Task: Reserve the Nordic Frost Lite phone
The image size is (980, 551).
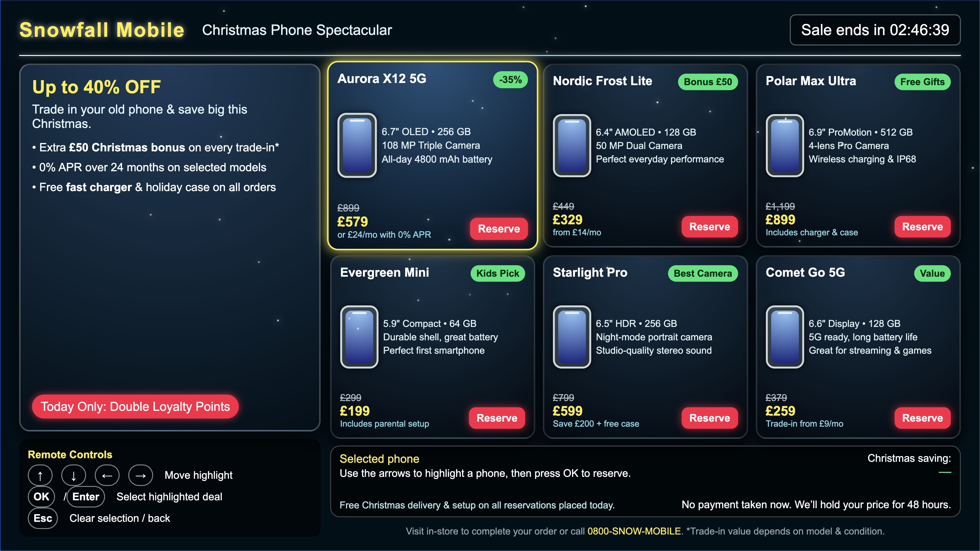Action: click(x=709, y=227)
